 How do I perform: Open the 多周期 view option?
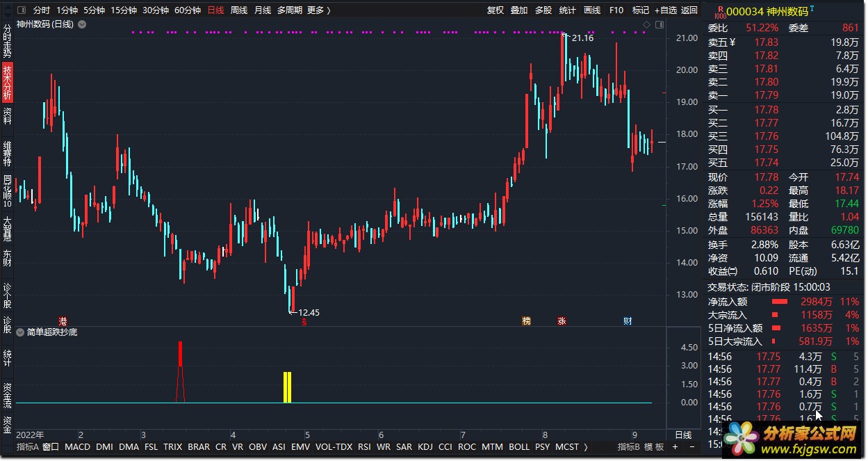click(x=289, y=10)
